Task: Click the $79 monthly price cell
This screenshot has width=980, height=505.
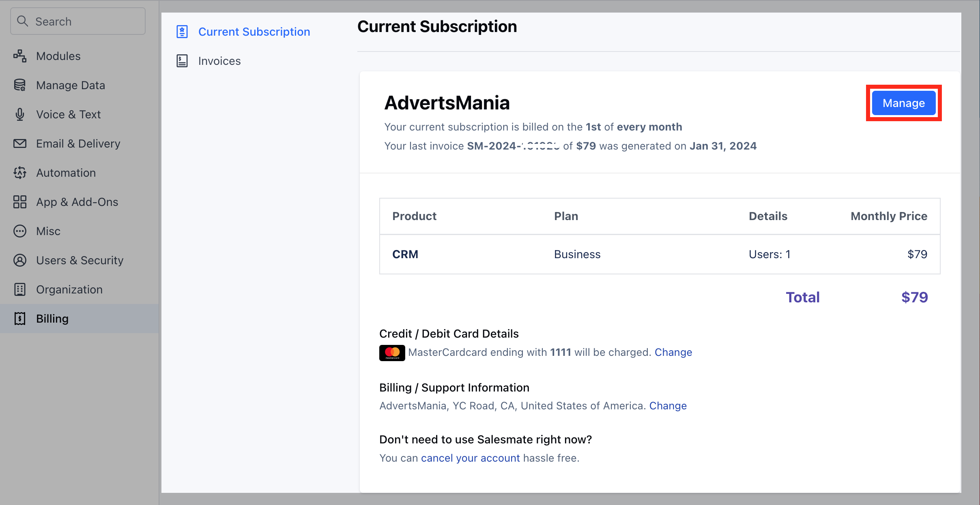Action: tap(917, 254)
